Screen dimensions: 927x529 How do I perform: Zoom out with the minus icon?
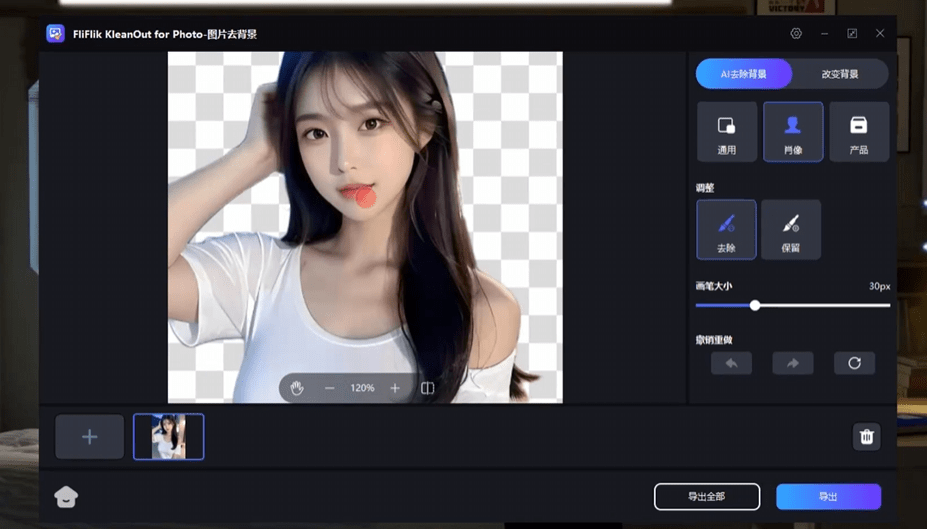(x=329, y=388)
